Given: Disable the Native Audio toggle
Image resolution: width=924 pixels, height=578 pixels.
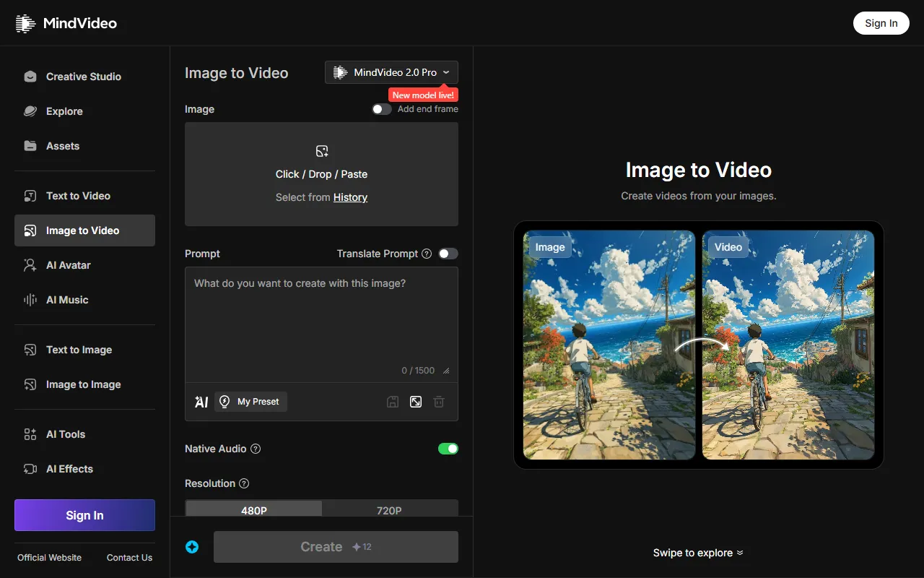Looking at the screenshot, I should 448,449.
